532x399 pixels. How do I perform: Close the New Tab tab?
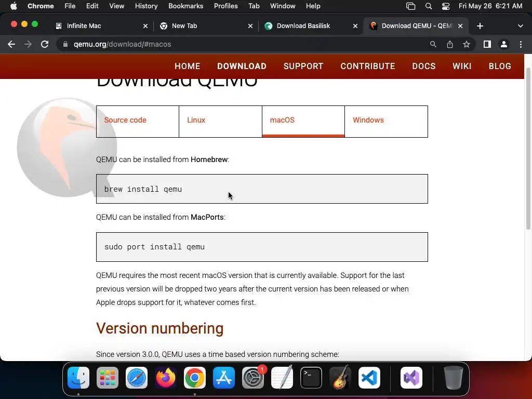[x=250, y=26]
